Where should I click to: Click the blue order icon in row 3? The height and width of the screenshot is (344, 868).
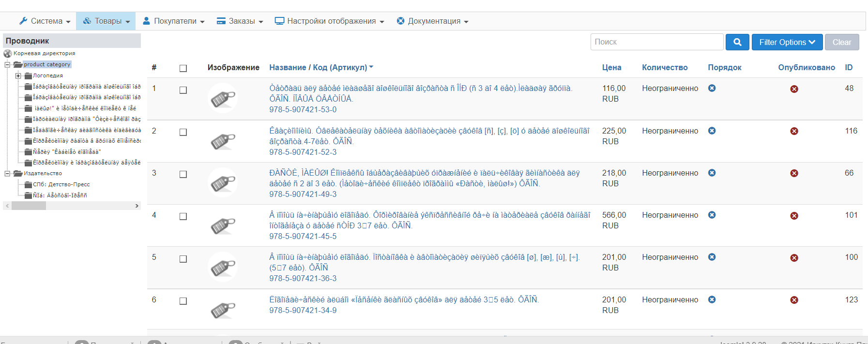(712, 173)
